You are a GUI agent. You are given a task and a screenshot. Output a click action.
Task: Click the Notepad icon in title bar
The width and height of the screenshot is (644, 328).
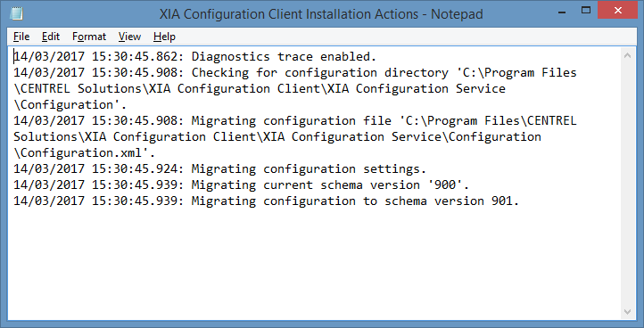tap(16, 13)
